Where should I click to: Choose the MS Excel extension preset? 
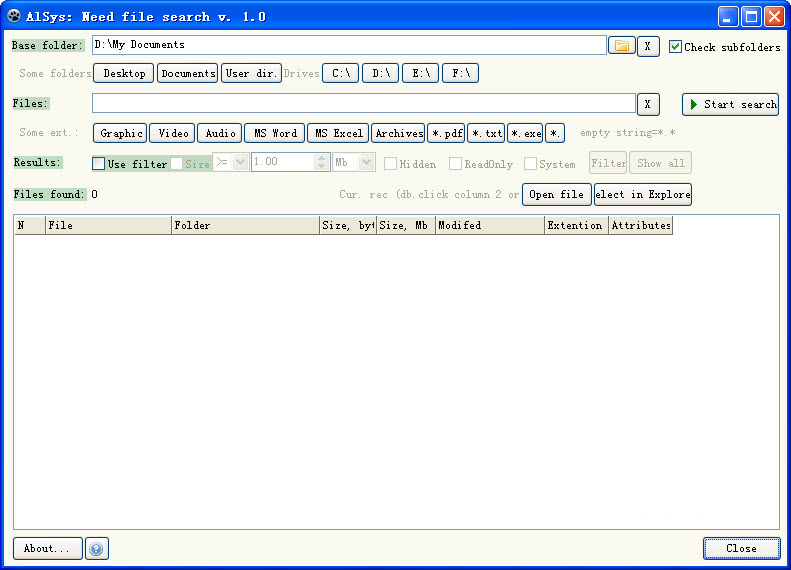coord(337,133)
